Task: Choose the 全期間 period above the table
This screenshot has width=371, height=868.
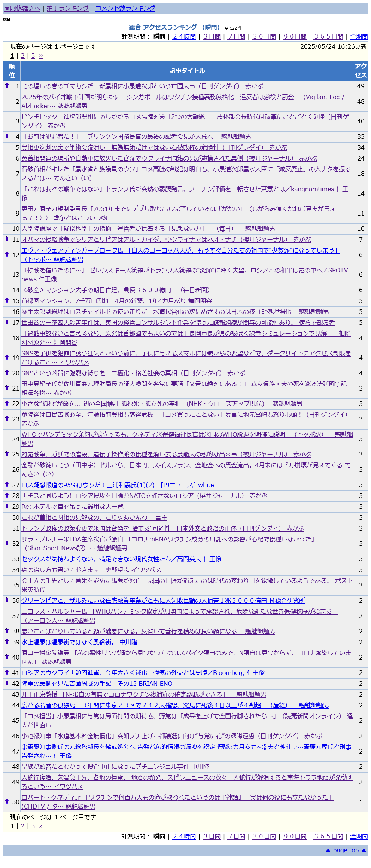Action: coord(359,36)
